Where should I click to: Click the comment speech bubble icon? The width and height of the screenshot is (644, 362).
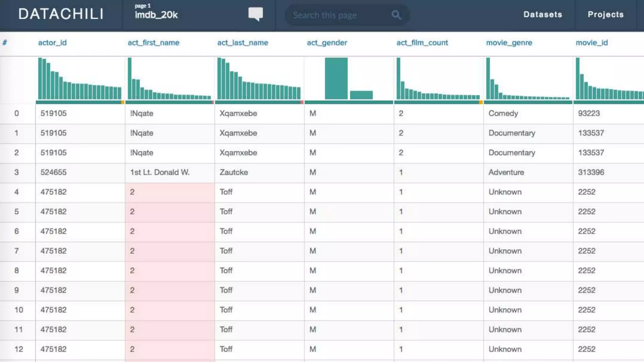pyautogui.click(x=255, y=14)
